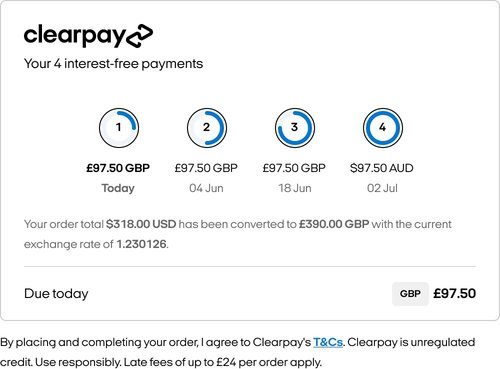Click the £97.50 due today amount
The width and height of the screenshot is (500, 369).
[454, 294]
